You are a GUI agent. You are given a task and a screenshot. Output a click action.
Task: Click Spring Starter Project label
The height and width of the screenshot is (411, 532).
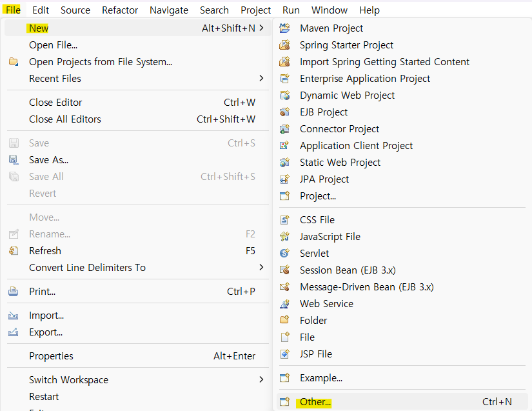[x=346, y=45]
